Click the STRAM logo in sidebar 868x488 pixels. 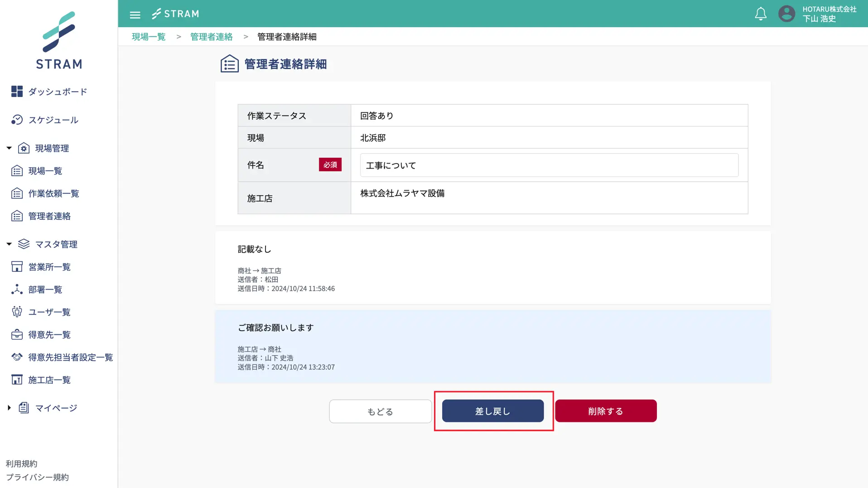(59, 40)
